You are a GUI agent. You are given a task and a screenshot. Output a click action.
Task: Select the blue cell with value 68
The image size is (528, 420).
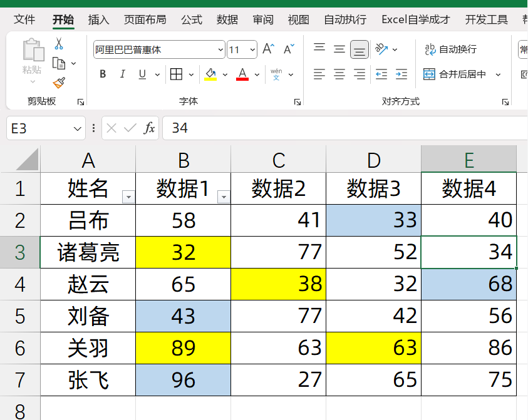click(468, 284)
